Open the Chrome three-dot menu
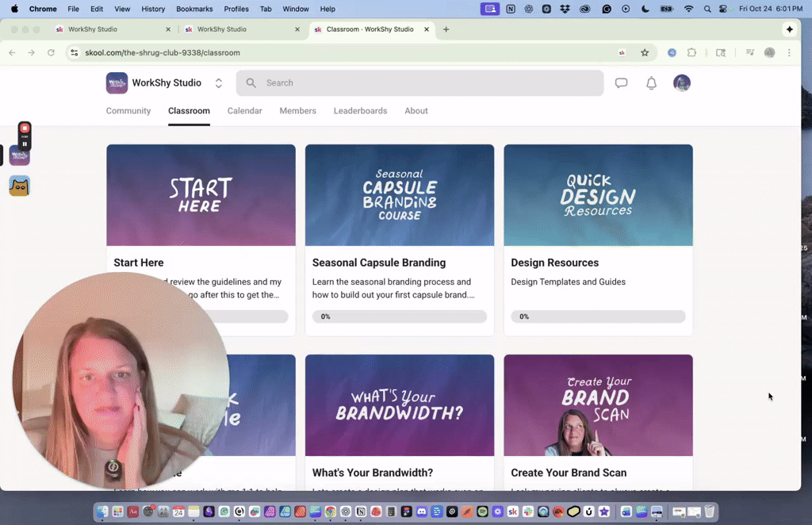Image resolution: width=812 pixels, height=525 pixels. point(789,53)
